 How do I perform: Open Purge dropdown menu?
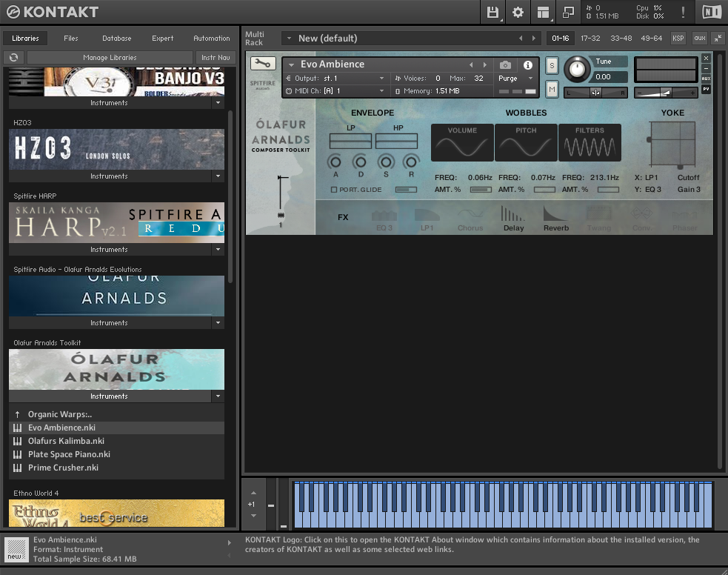(x=516, y=78)
